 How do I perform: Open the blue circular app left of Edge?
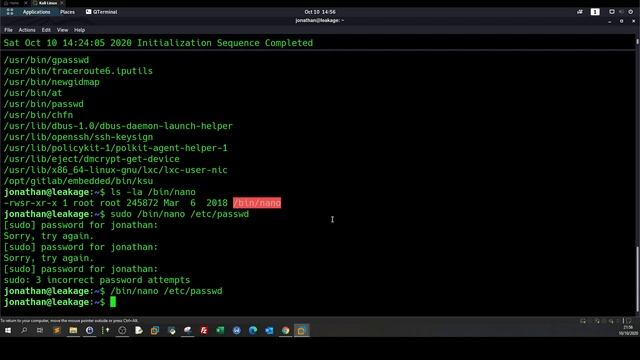pos(236,331)
